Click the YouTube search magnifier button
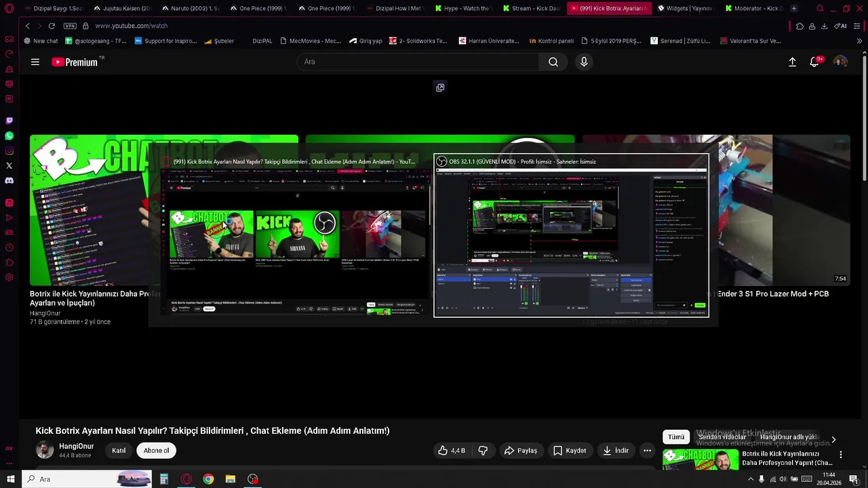This screenshot has height=488, width=868. click(x=553, y=62)
